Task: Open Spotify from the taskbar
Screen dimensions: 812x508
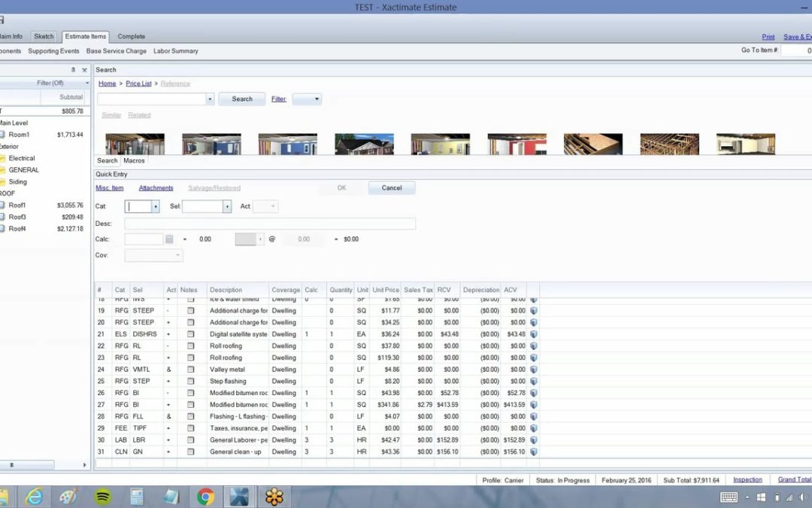Action: (102, 497)
